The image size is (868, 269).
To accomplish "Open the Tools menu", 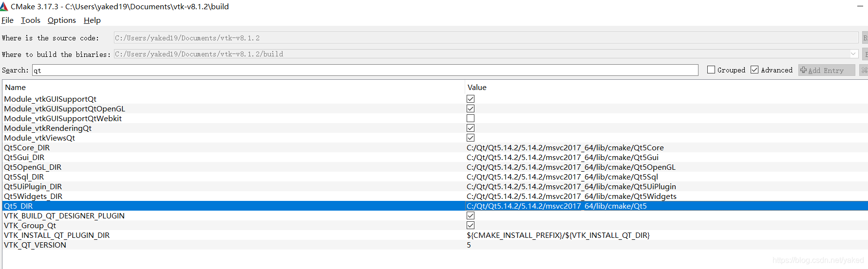I will (30, 20).
